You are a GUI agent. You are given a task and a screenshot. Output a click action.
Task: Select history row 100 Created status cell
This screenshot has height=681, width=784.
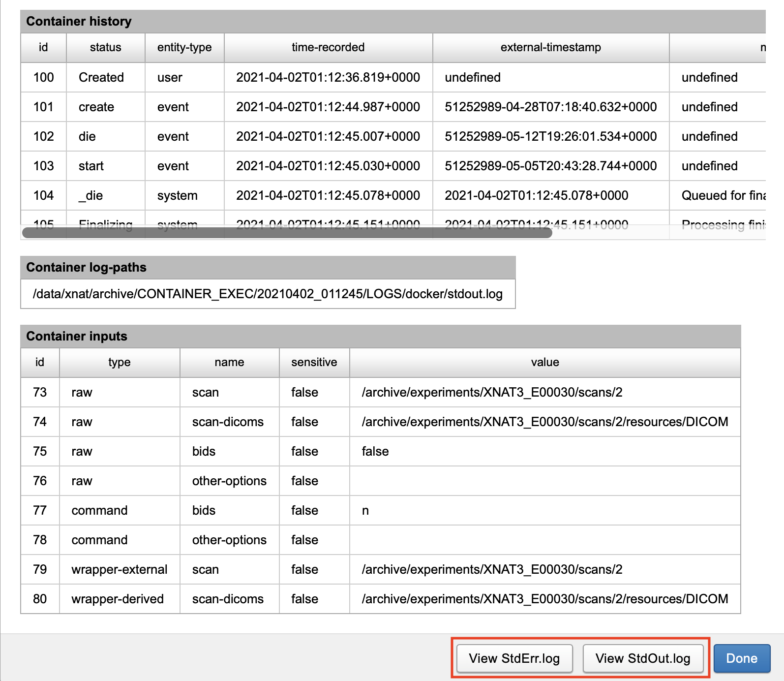[x=101, y=77]
